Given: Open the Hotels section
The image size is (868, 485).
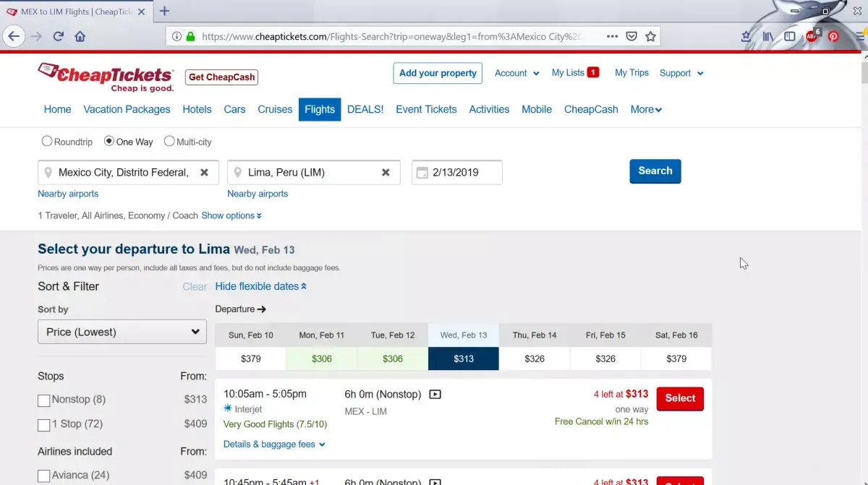Looking at the screenshot, I should 197,109.
